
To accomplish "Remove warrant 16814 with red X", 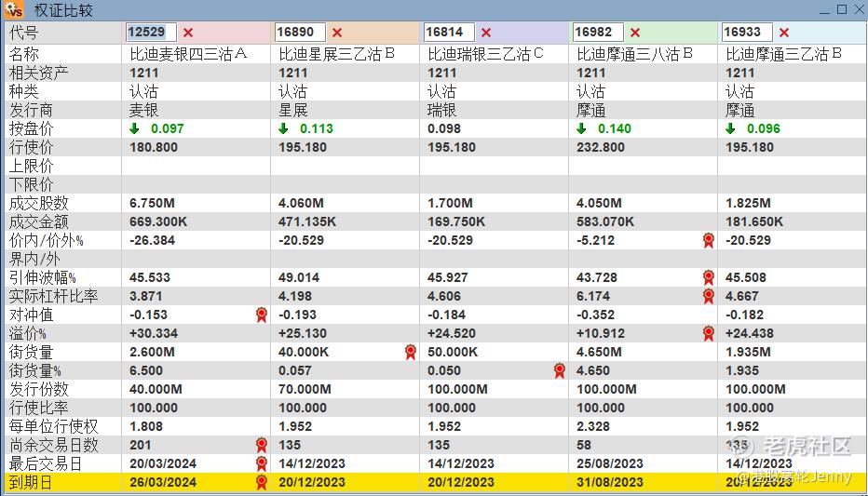I will pos(486,33).
